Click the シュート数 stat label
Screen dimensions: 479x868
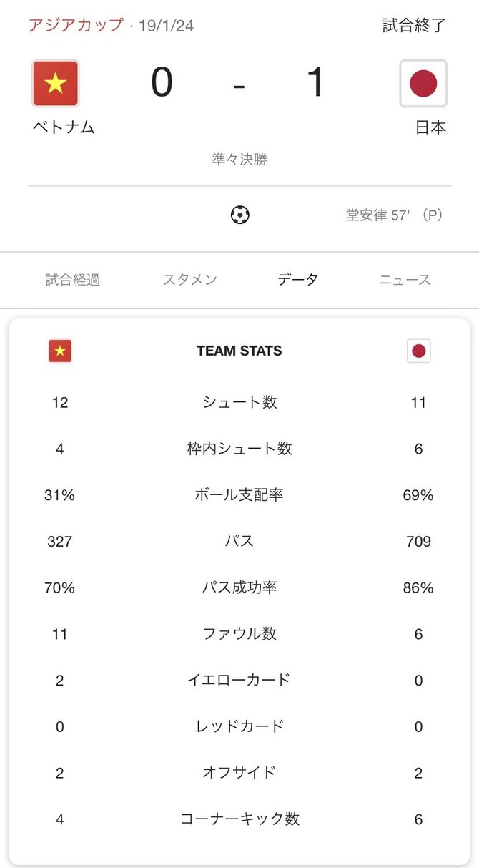239,402
